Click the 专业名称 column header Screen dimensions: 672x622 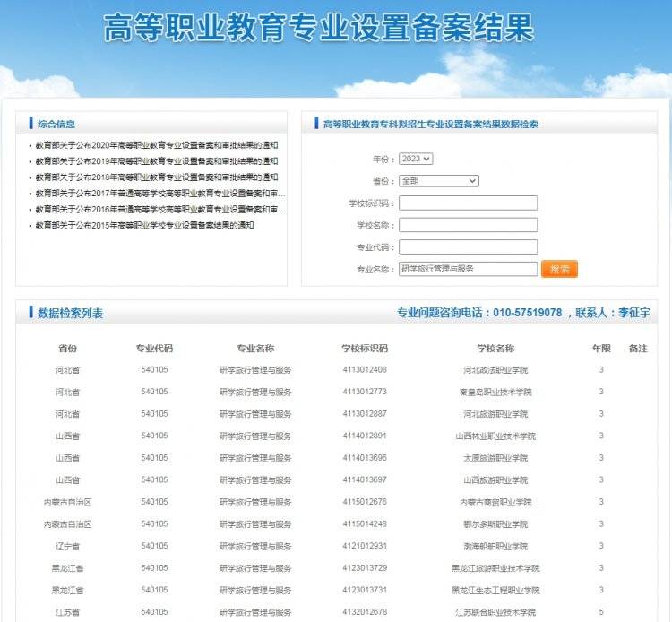[x=255, y=349]
